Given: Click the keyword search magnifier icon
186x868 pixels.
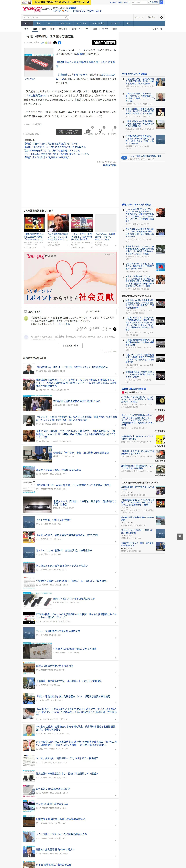Looking at the screenshot, I should (x=66, y=17).
